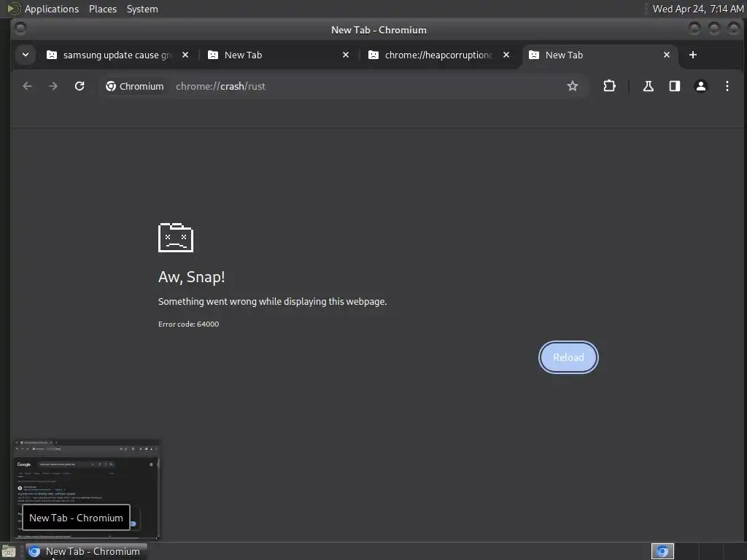Click crashed-tab favicon on chrome://heapcorruption tab
747x560 pixels.
pos(373,55)
